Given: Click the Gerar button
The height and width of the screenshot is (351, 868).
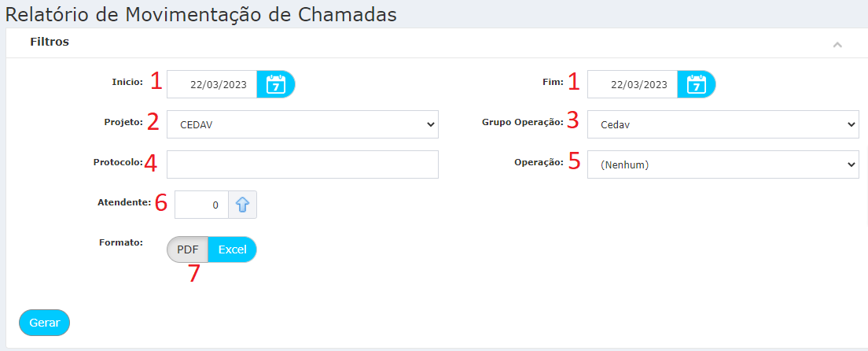Looking at the screenshot, I should (44, 323).
